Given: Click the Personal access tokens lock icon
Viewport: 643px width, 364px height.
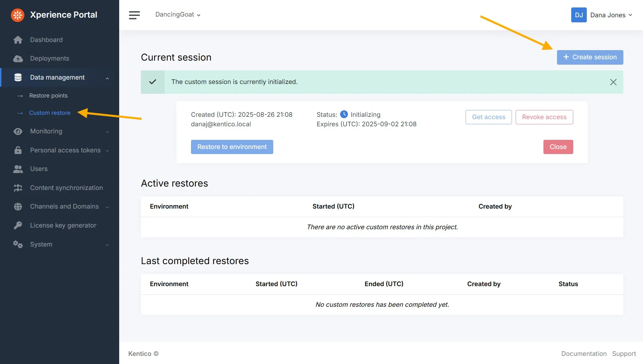Looking at the screenshot, I should 18,150.
